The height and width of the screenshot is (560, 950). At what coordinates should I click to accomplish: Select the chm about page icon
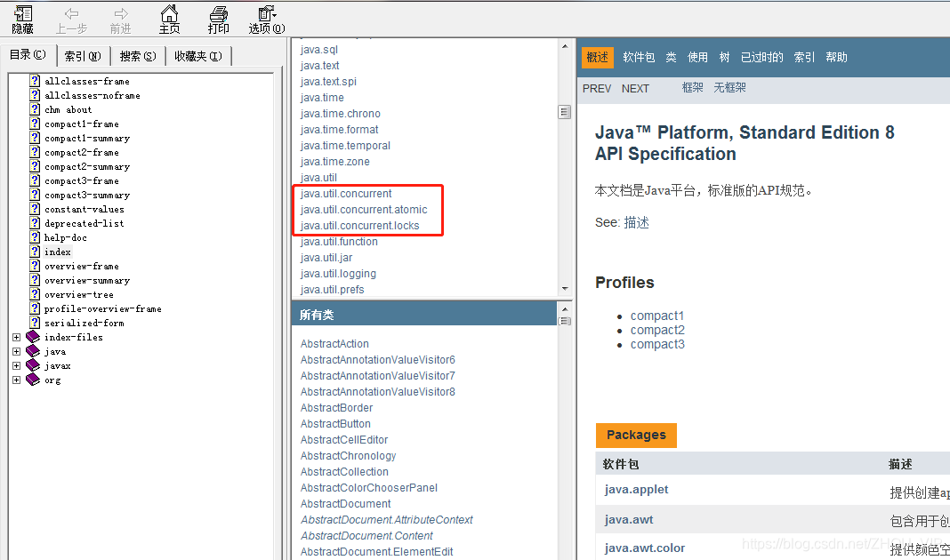[x=36, y=109]
